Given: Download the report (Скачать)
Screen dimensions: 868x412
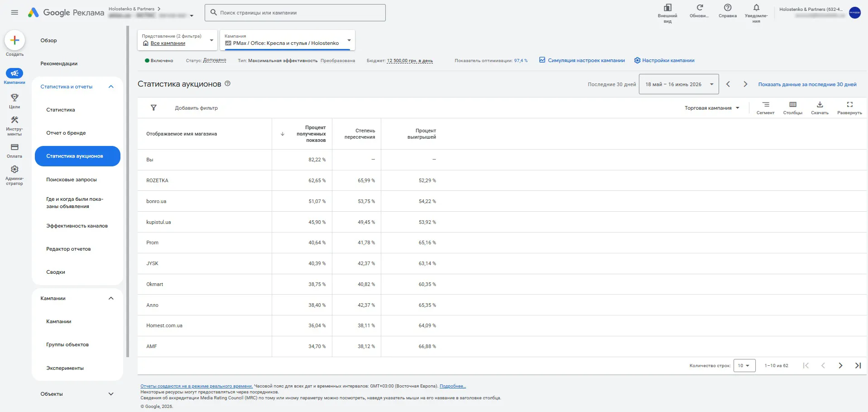Looking at the screenshot, I should 820,108.
